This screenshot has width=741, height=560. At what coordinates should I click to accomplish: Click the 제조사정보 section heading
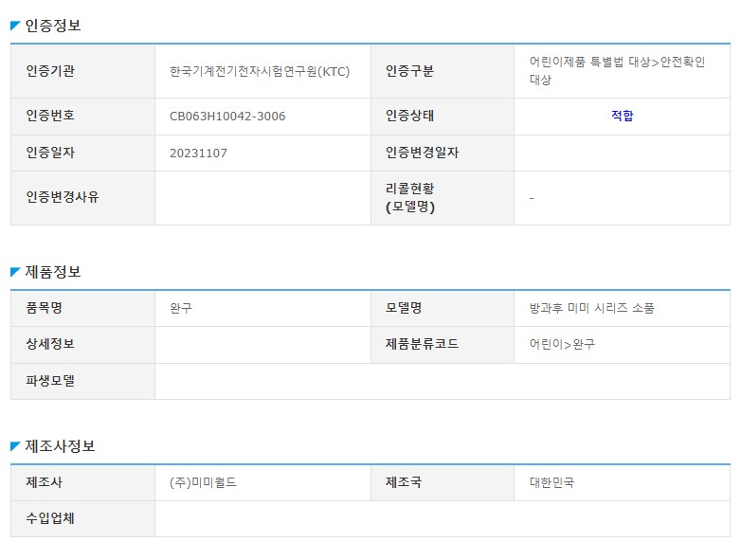[x=60, y=446]
